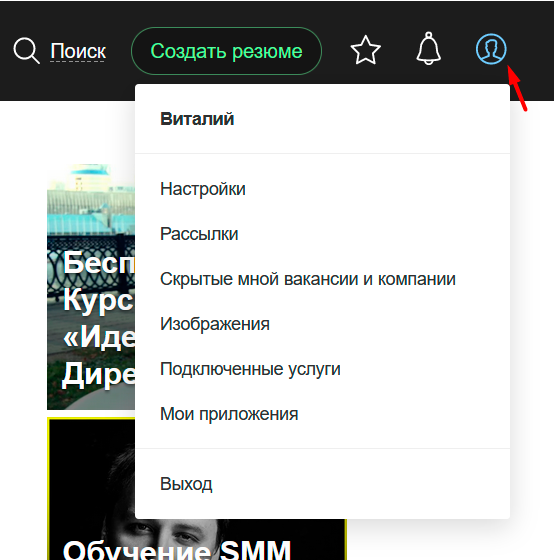Click the Создать резюме button
This screenshot has width=554, height=560.
(x=226, y=51)
